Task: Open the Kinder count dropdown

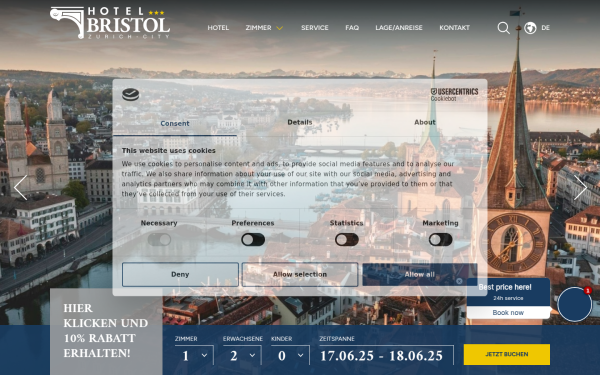Action: [x=290, y=355]
